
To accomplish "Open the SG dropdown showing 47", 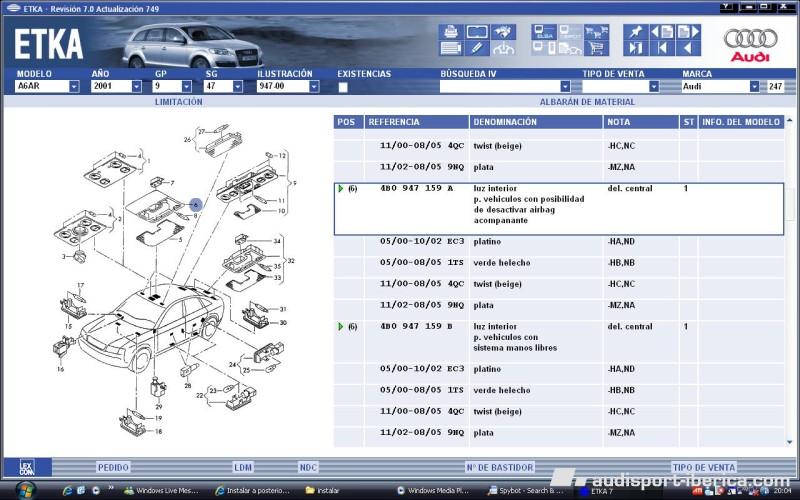I will tap(237, 87).
